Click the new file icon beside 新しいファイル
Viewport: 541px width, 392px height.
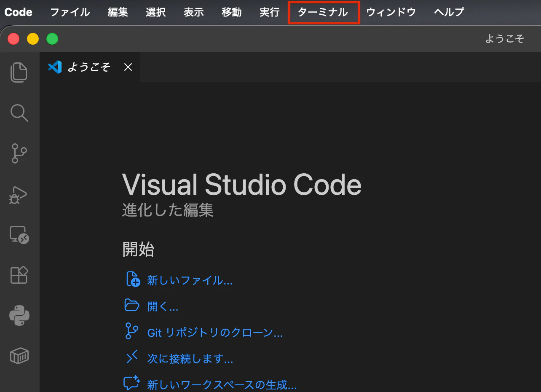point(133,279)
